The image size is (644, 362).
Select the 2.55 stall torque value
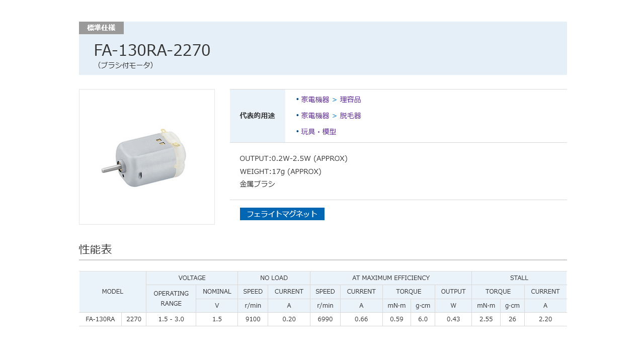pyautogui.click(x=486, y=319)
